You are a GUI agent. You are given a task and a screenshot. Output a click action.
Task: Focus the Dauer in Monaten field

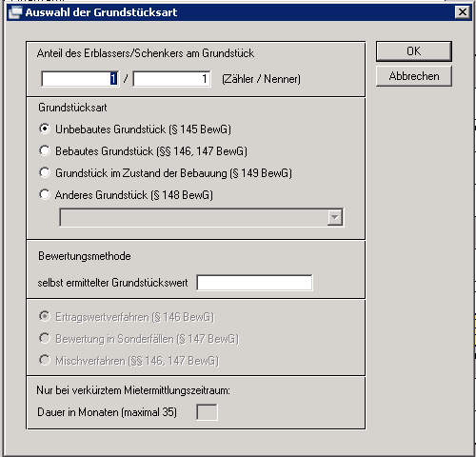[x=207, y=412]
